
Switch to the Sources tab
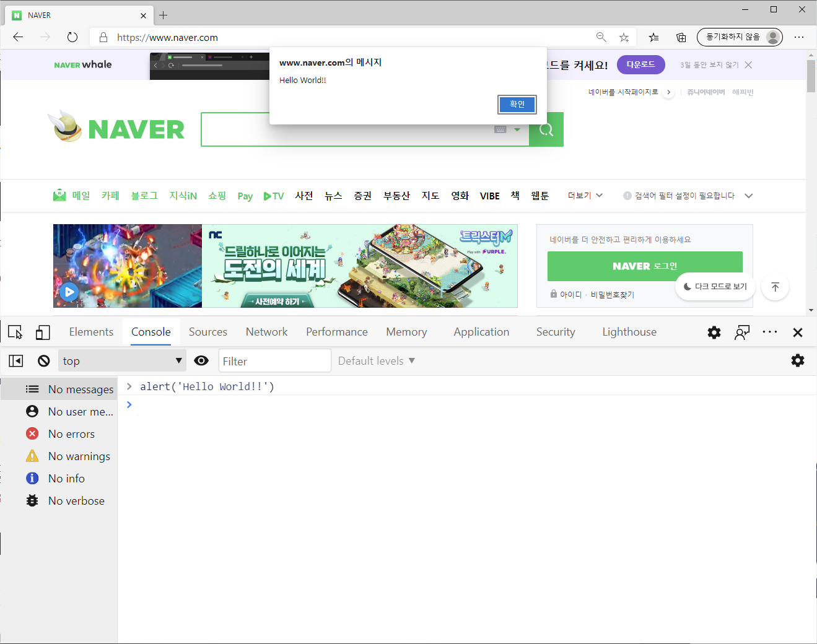pyautogui.click(x=208, y=332)
